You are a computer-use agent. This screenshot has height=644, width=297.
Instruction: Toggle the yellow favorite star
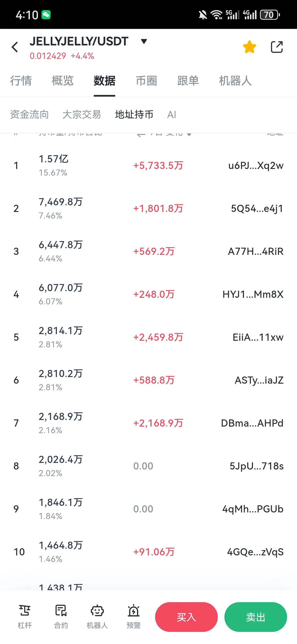click(x=249, y=47)
